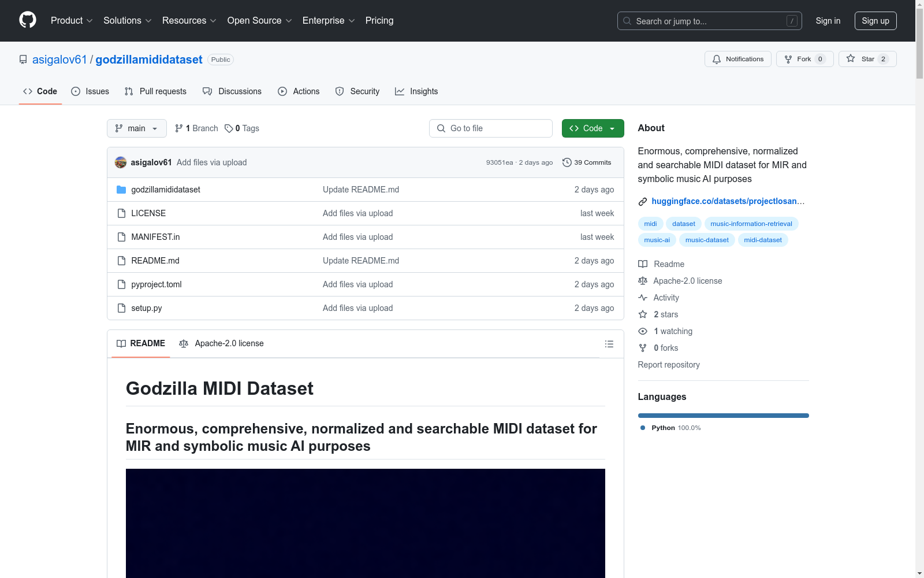
Task: Expand the Resources menu
Action: coord(189,20)
